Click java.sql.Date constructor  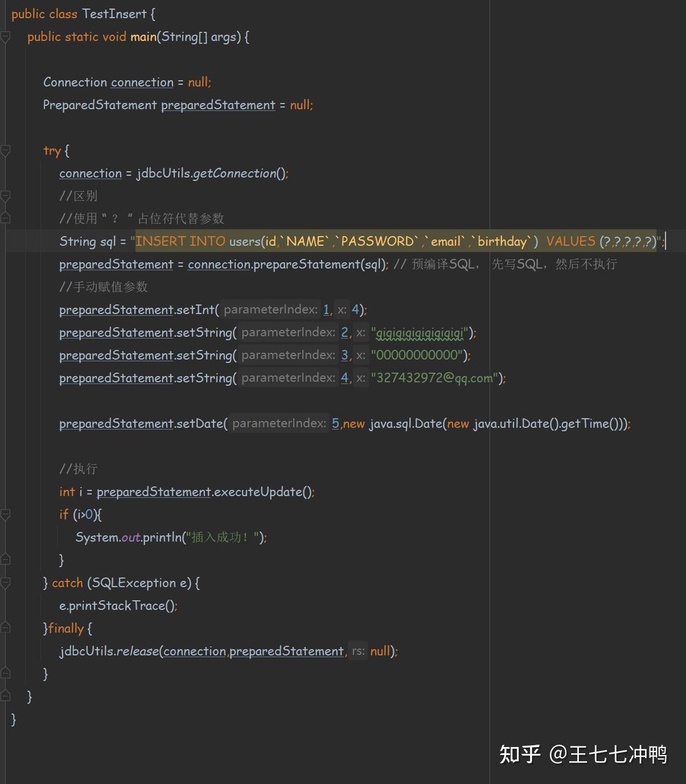click(406, 423)
